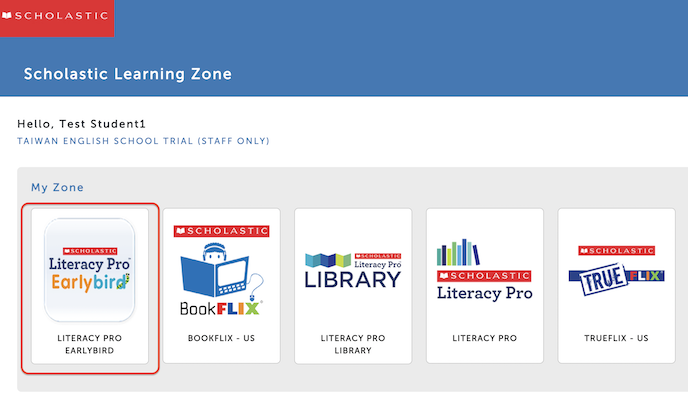Click the "LITERACY PRO" caption under books logo

484,338
